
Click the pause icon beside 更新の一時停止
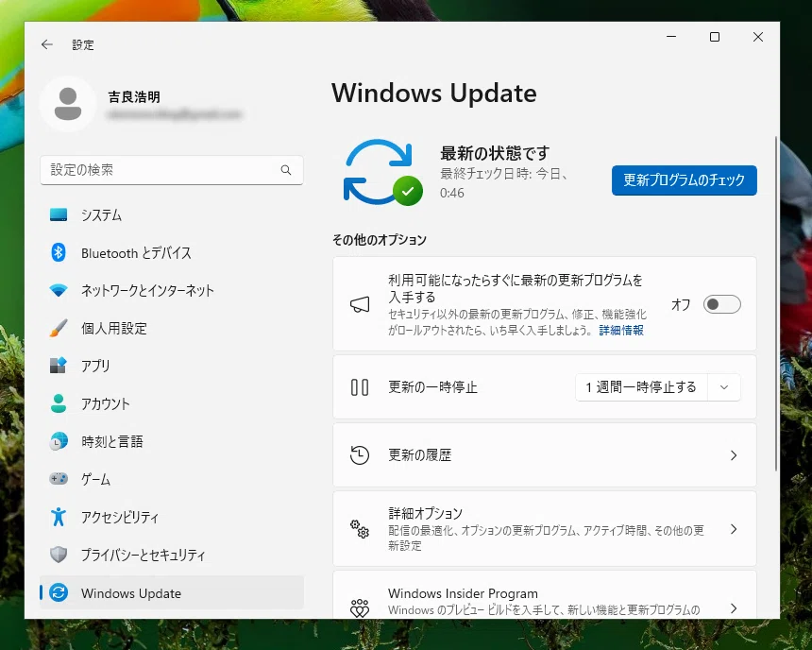[x=360, y=387]
